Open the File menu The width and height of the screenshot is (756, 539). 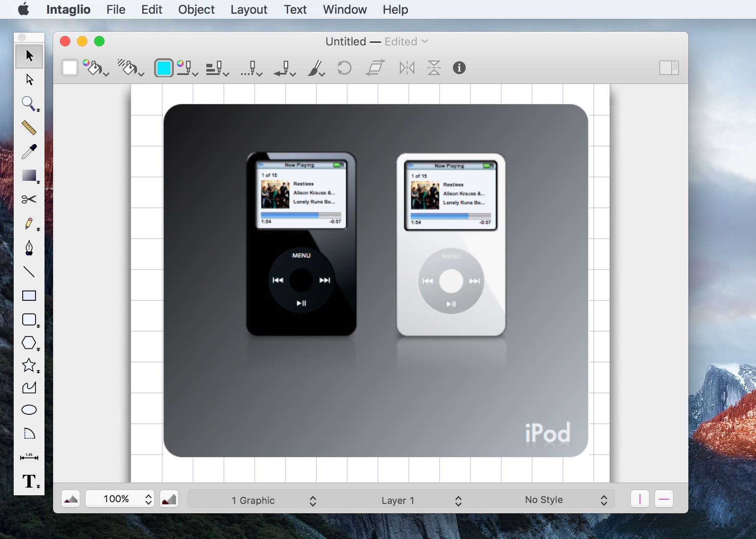[116, 9]
